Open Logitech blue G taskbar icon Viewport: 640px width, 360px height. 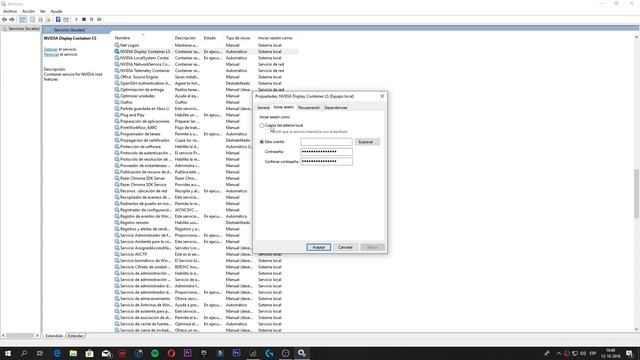[269, 353]
